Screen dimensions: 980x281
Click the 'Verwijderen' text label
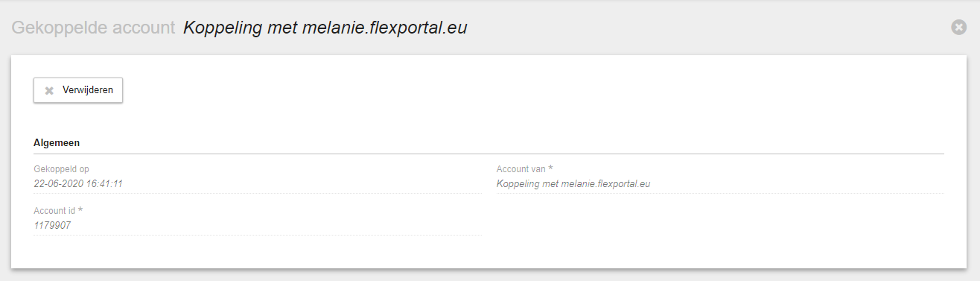[x=88, y=90]
